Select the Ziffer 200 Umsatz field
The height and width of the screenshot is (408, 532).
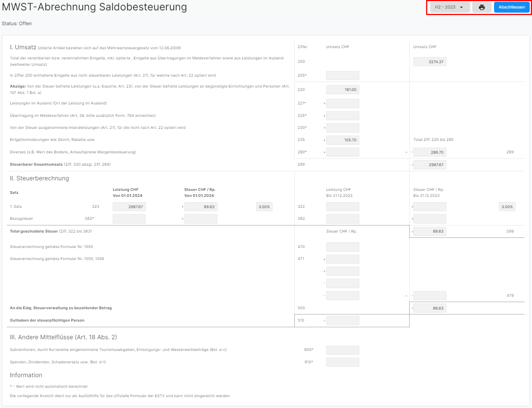(430, 62)
